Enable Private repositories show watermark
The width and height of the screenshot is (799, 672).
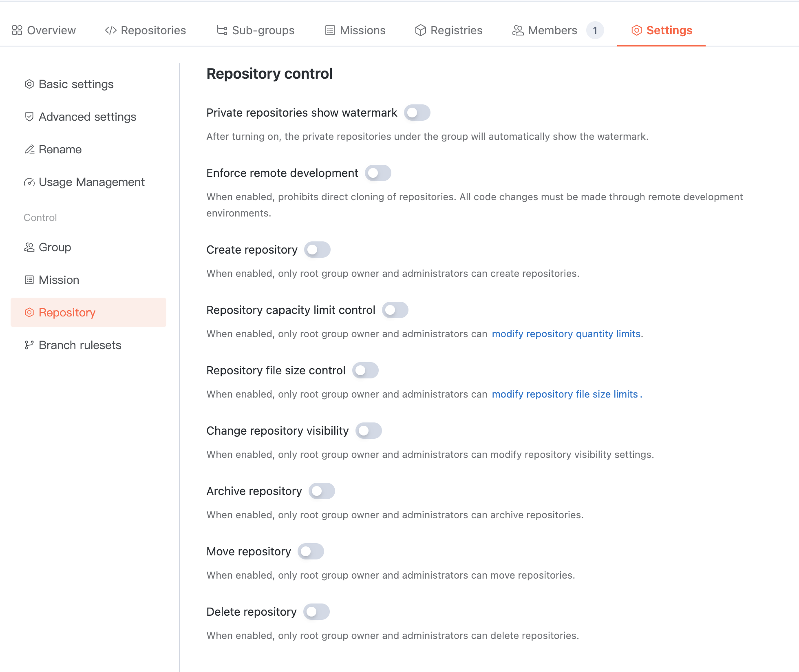(x=417, y=113)
